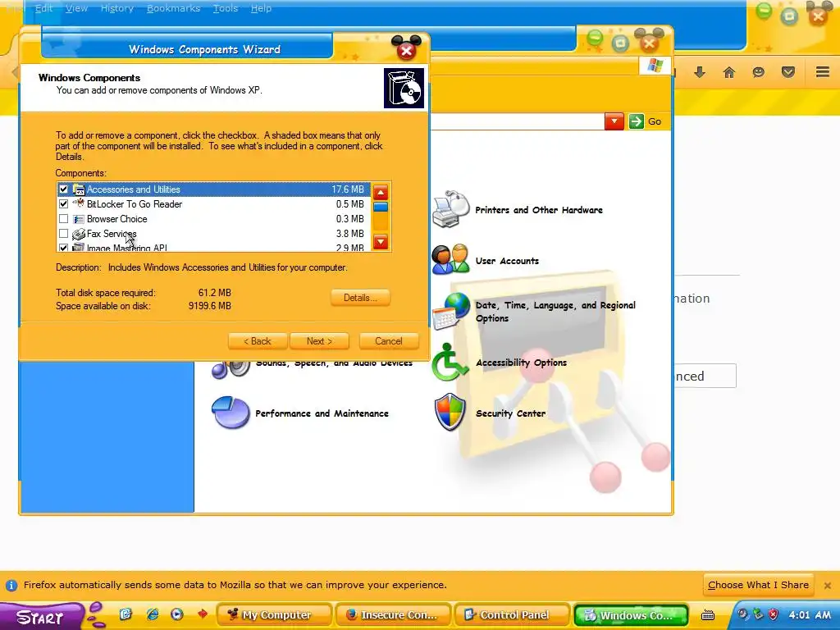840x630 pixels.
Task: Open Printers and Other Hardware icon
Action: click(x=450, y=209)
